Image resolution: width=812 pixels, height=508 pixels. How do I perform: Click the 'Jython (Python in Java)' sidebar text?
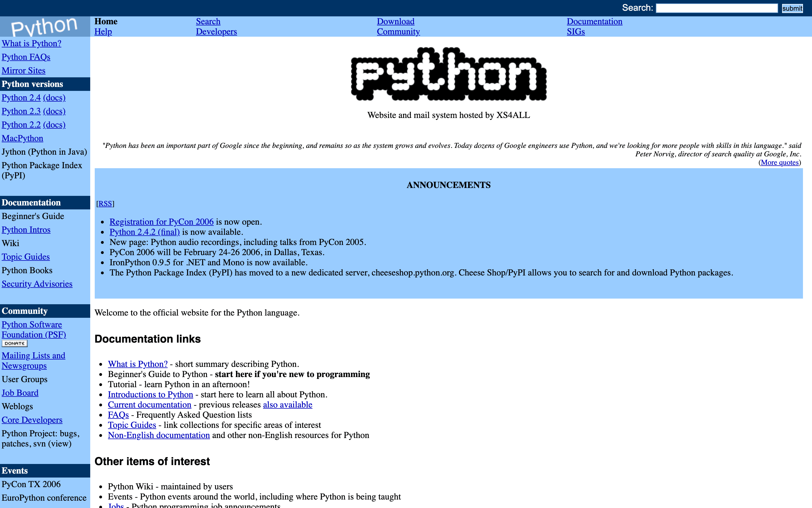pyautogui.click(x=44, y=152)
